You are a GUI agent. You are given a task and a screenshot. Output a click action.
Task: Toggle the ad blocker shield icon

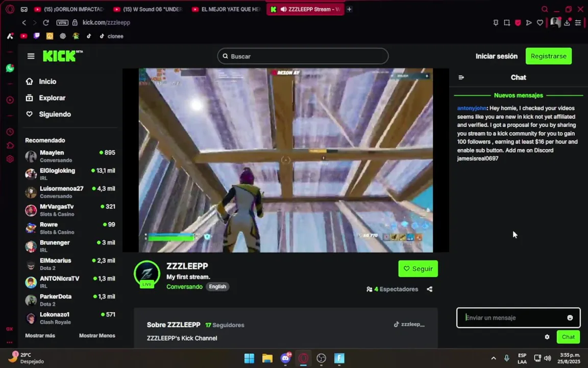(x=518, y=22)
